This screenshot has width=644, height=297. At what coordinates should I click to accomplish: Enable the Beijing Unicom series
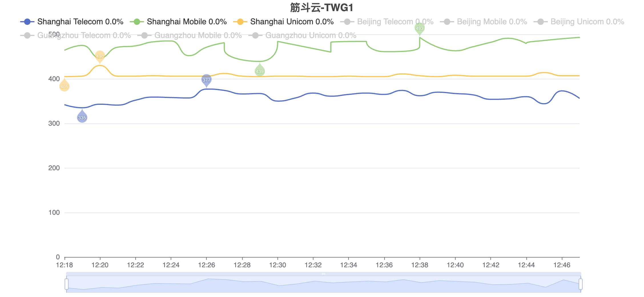click(579, 22)
